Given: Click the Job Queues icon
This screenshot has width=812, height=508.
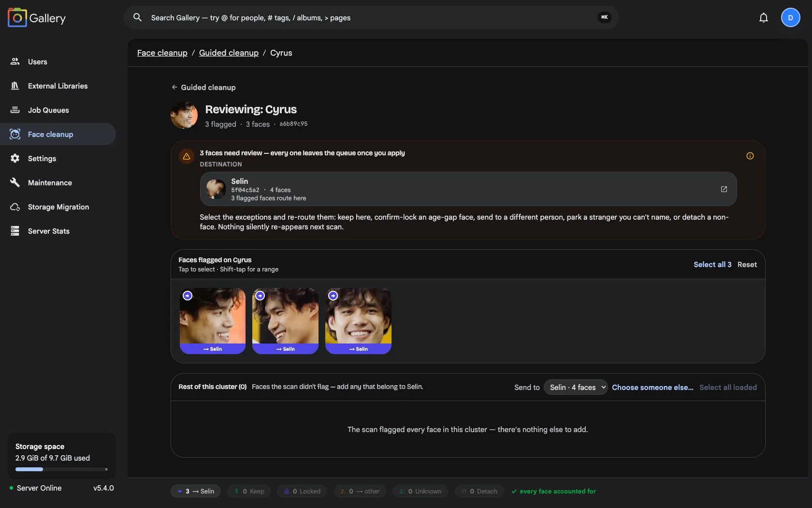Looking at the screenshot, I should point(15,110).
